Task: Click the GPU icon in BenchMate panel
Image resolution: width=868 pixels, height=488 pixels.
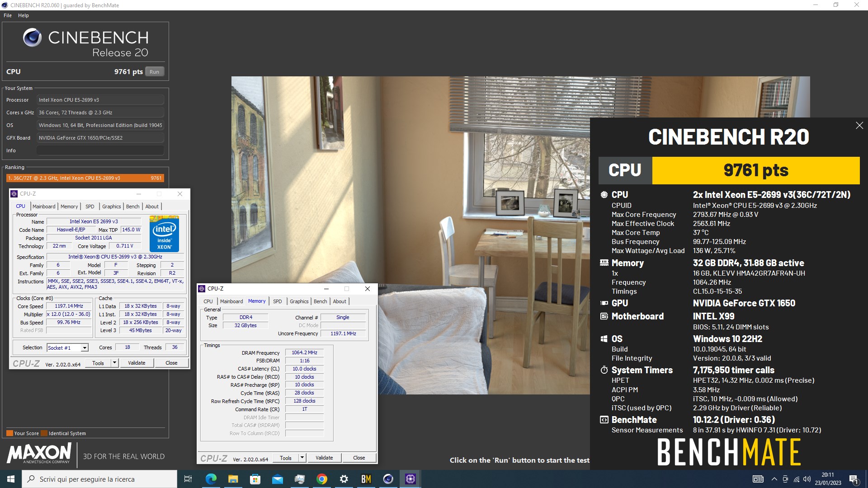Action: 604,303
